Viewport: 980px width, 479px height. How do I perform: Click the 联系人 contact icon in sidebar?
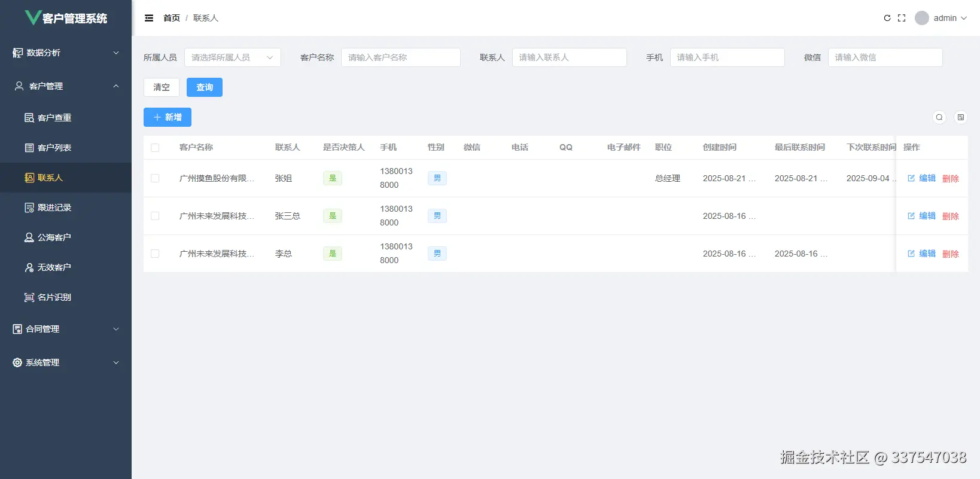click(x=29, y=178)
